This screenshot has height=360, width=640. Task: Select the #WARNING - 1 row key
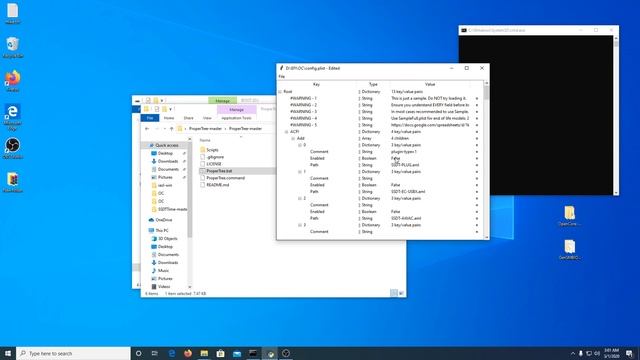click(303, 98)
